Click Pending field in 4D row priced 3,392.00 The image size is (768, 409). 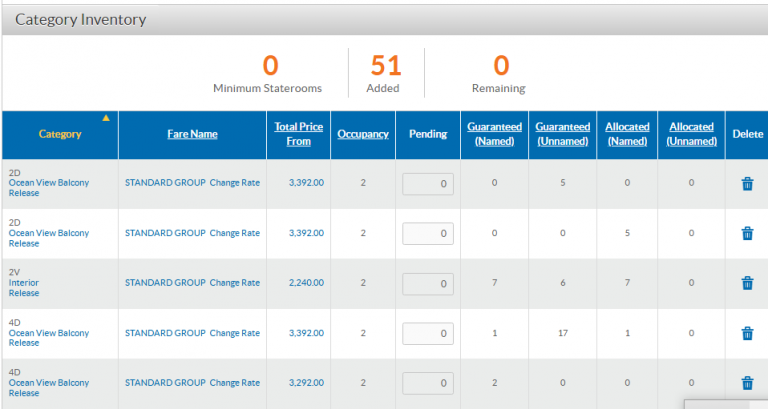pos(428,334)
